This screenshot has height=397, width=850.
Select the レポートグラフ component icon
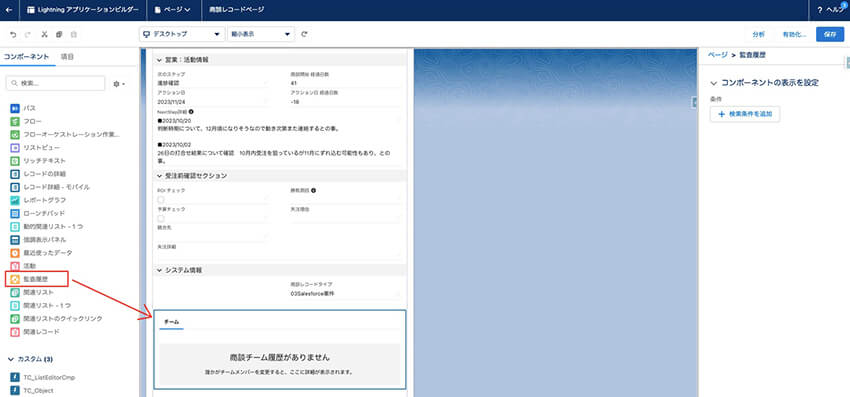15,200
